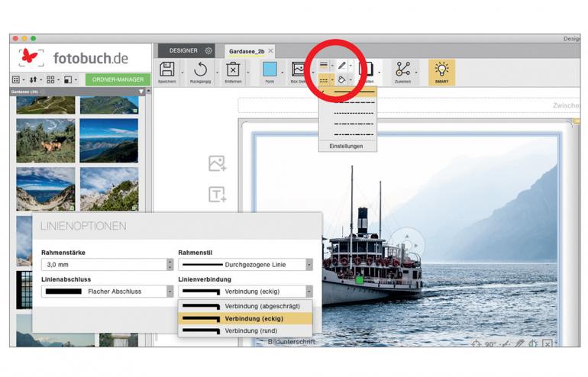Click the add text box icon

point(217,194)
